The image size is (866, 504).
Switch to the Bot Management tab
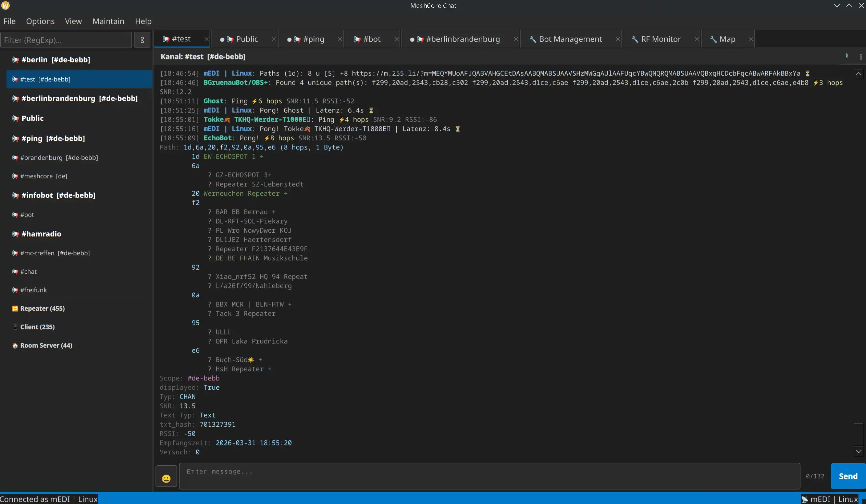[x=570, y=39]
